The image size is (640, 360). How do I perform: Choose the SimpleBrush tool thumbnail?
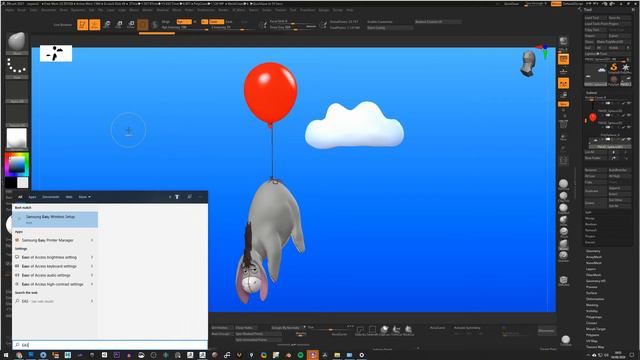pos(614,68)
